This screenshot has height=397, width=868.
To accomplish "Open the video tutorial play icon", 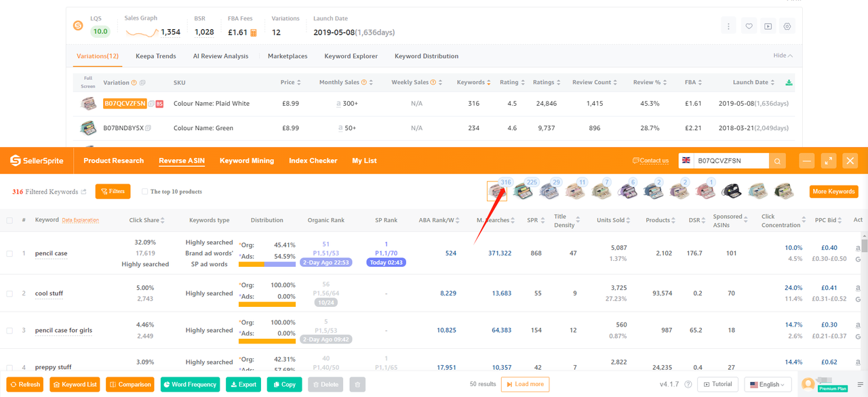I will click(x=768, y=26).
